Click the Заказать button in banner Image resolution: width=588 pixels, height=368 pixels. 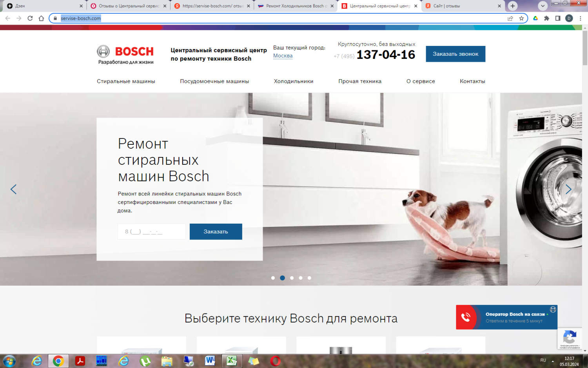216,231
